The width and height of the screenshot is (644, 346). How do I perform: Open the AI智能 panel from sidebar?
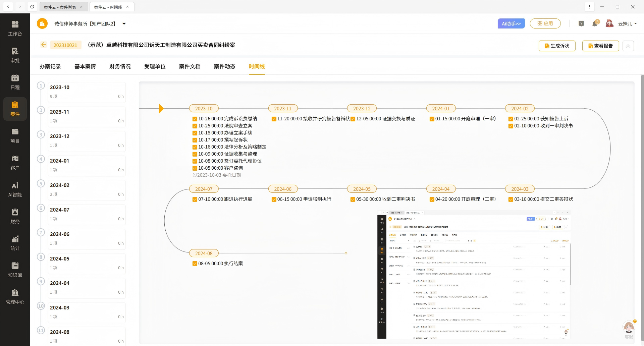pyautogui.click(x=15, y=189)
